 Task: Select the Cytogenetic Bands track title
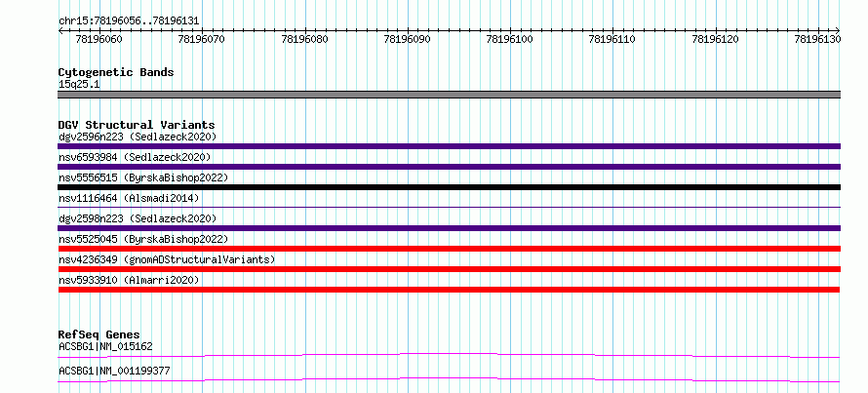(x=116, y=72)
